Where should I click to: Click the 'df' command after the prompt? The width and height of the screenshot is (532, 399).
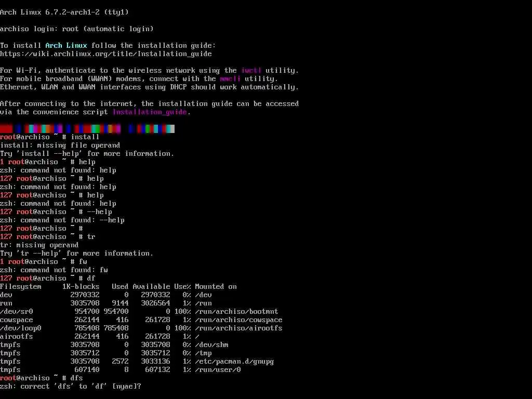click(x=91, y=278)
